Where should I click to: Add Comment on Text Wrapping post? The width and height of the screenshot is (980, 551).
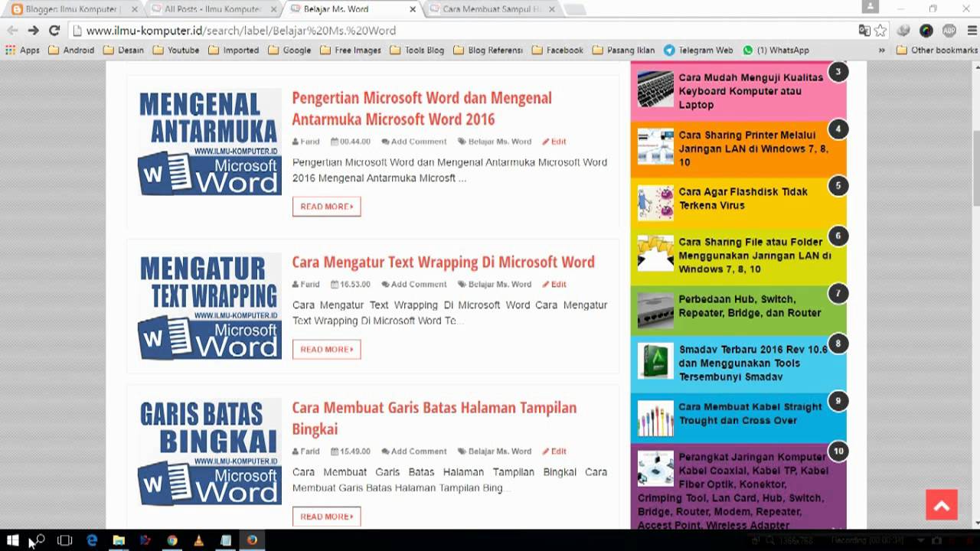[x=414, y=285]
